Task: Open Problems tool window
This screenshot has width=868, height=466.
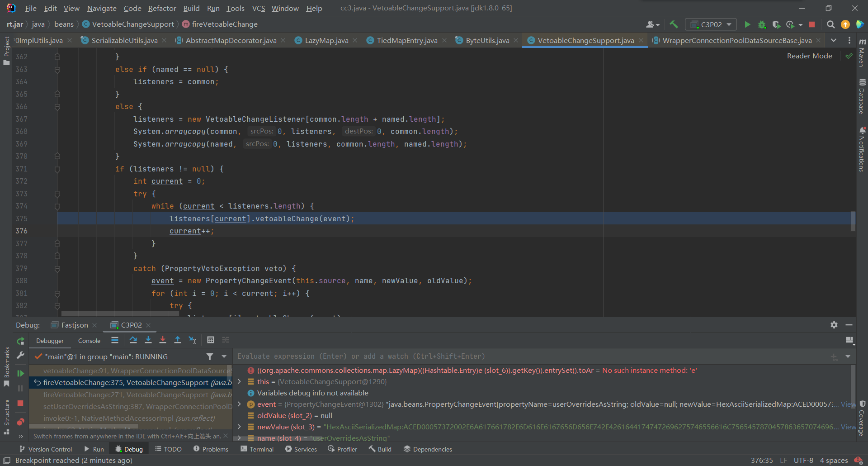Action: (211, 449)
